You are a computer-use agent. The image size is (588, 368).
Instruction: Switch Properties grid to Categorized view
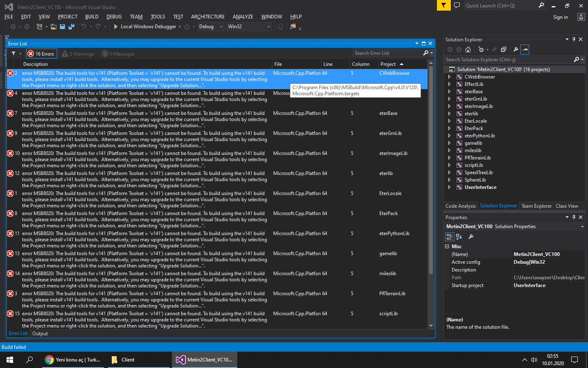point(449,237)
